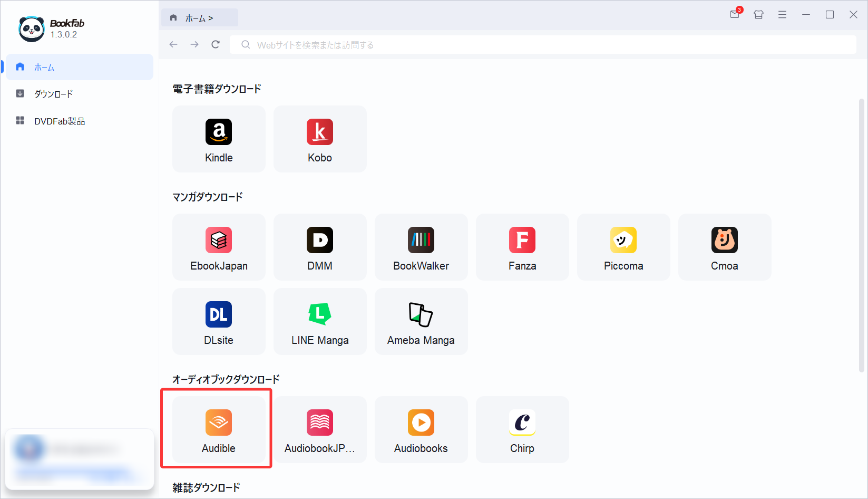Go forward with the right arrow
The height and width of the screenshot is (499, 868).
coord(194,44)
